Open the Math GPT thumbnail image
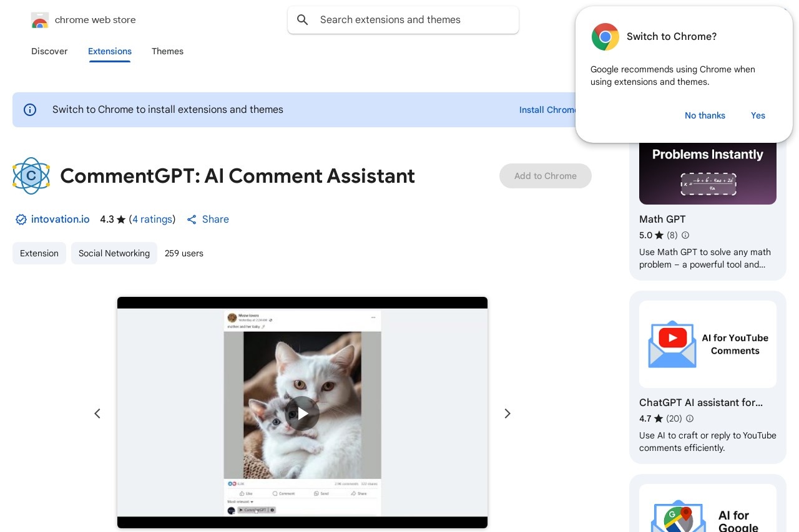This screenshot has width=799, height=532. tap(708, 173)
